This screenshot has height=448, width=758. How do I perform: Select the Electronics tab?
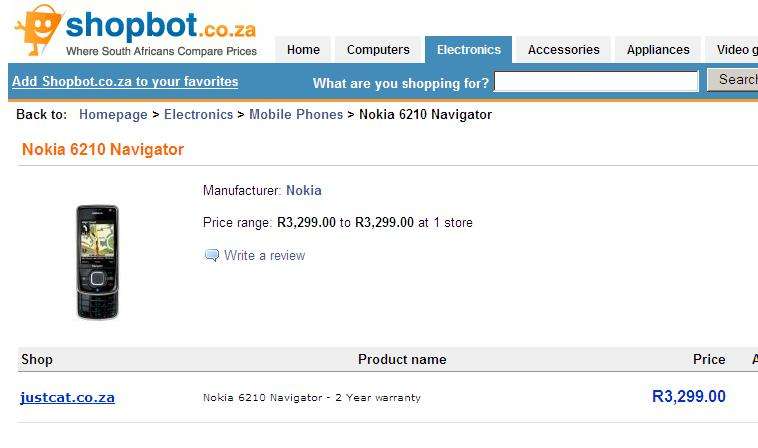coord(468,50)
